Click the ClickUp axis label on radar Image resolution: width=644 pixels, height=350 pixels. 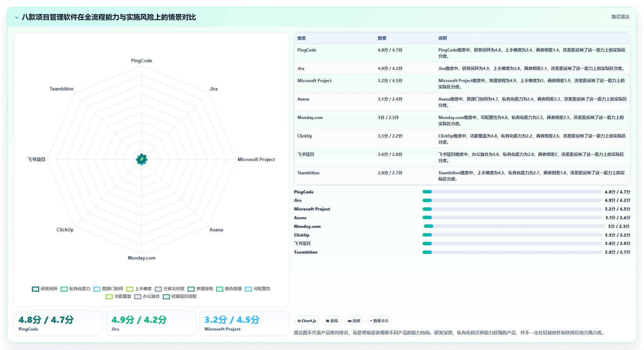pos(65,230)
